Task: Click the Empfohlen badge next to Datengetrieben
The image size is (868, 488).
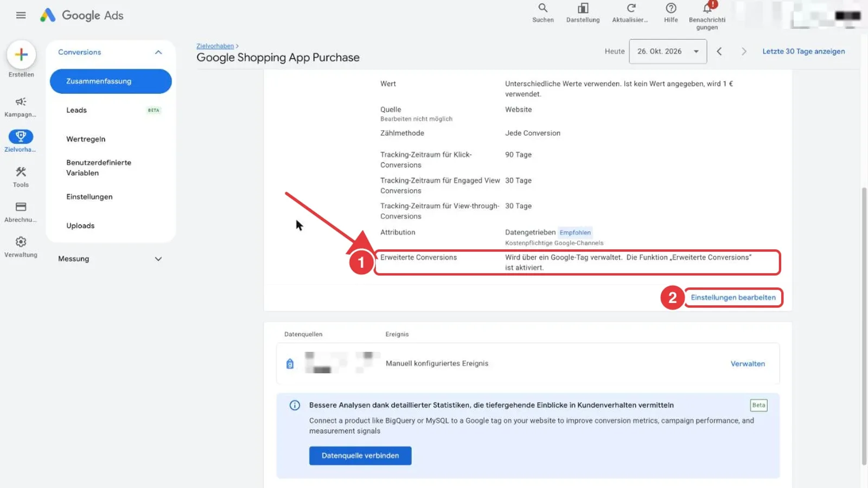Action: click(x=575, y=233)
